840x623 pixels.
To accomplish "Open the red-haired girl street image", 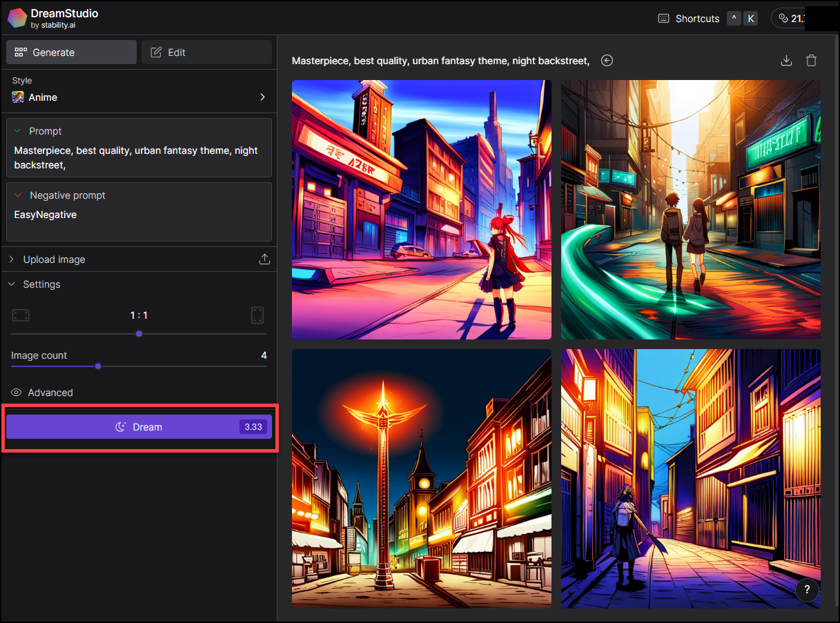I will point(422,210).
